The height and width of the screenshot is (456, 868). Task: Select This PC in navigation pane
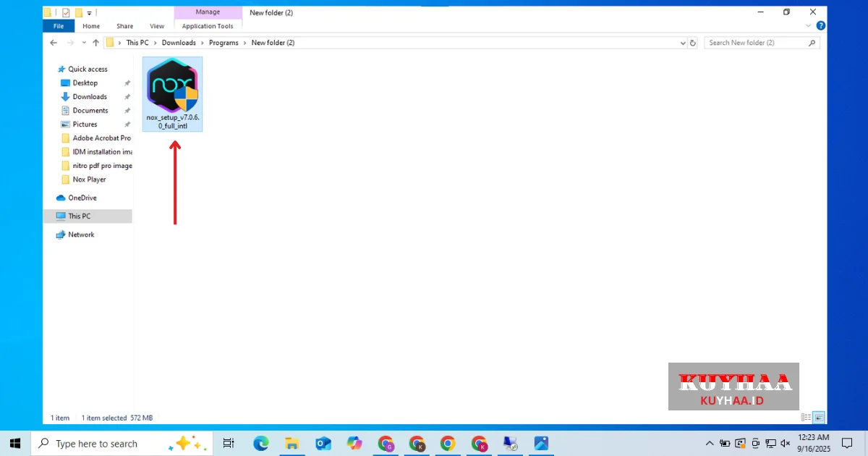tap(79, 216)
